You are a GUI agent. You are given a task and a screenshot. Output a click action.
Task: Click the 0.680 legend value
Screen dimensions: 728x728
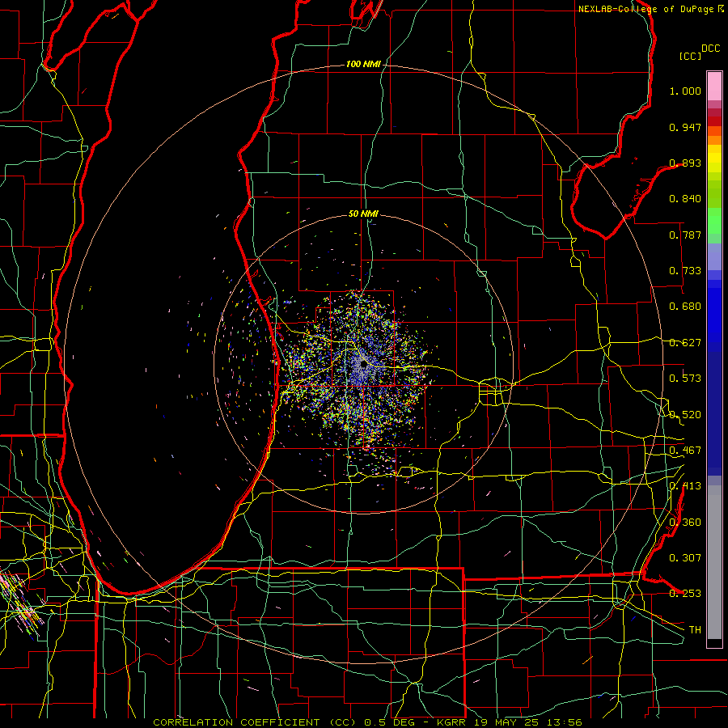click(x=685, y=307)
